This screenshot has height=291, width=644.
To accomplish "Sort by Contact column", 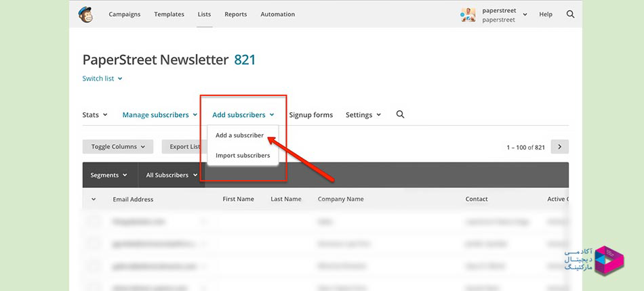I will click(477, 199).
